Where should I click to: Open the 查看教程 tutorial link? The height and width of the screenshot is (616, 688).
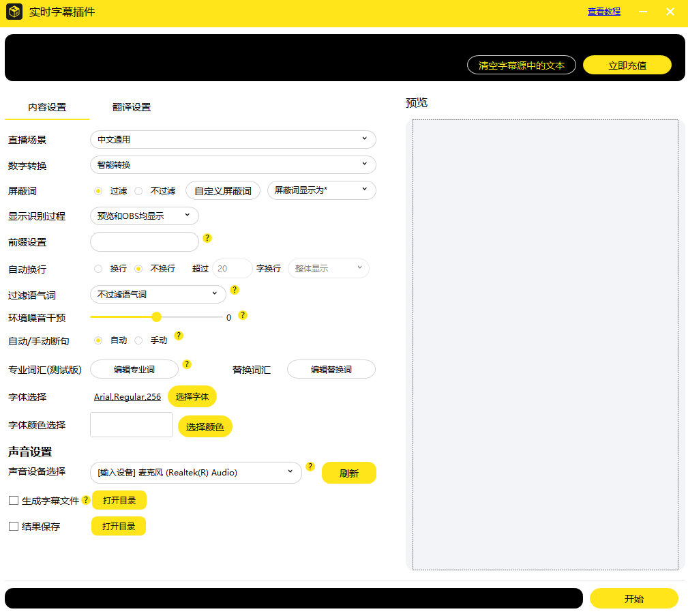point(603,12)
